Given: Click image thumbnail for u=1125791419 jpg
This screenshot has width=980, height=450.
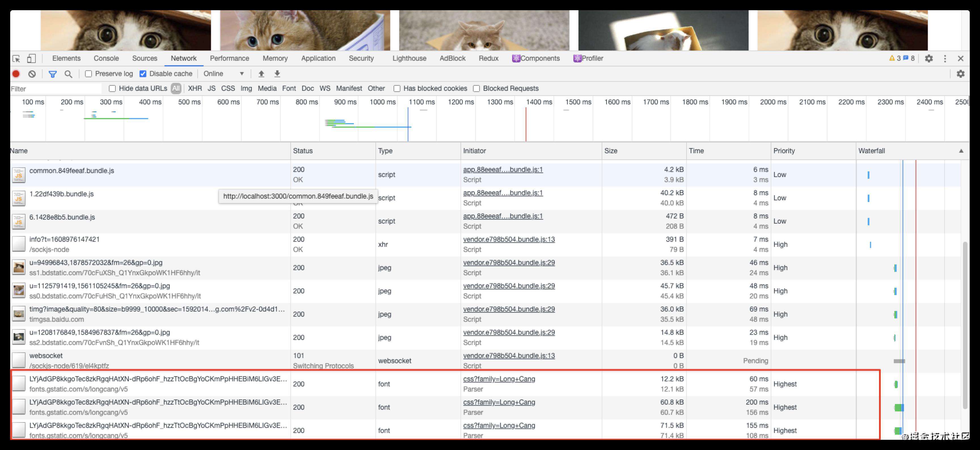Looking at the screenshot, I should [18, 291].
